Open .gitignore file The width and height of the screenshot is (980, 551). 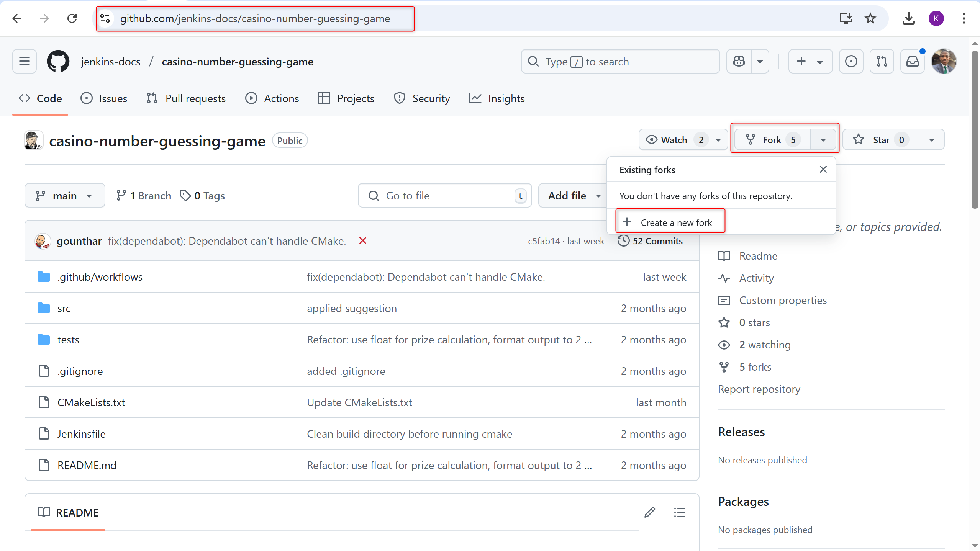[80, 371]
